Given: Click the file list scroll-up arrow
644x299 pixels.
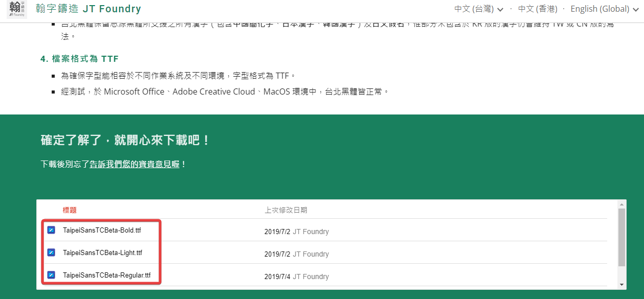Looking at the screenshot, I should coord(621,203).
